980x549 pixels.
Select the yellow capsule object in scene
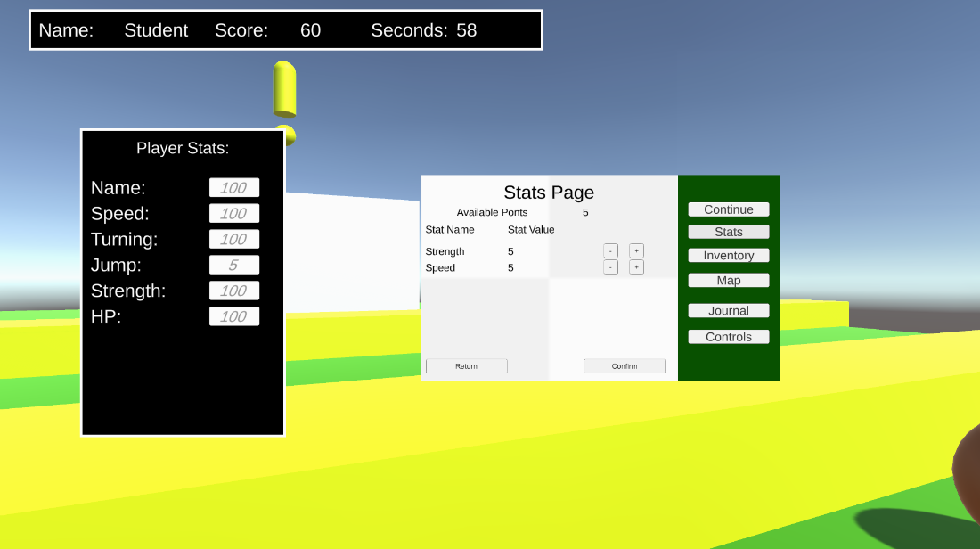[284, 89]
